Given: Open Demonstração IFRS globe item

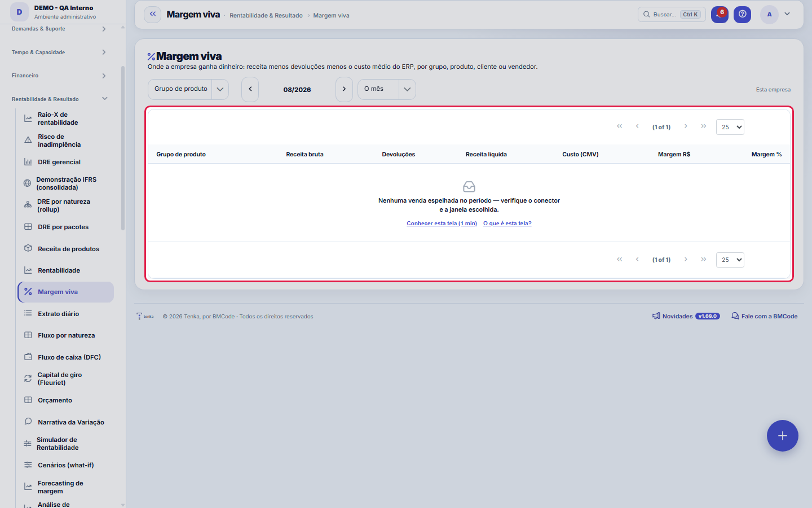Looking at the screenshot, I should pyautogui.click(x=65, y=183).
